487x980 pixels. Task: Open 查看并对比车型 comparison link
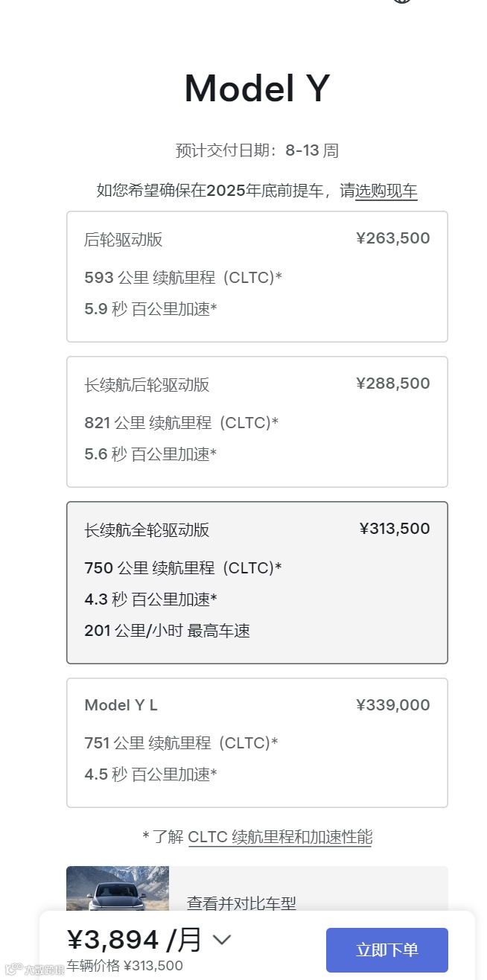(241, 903)
